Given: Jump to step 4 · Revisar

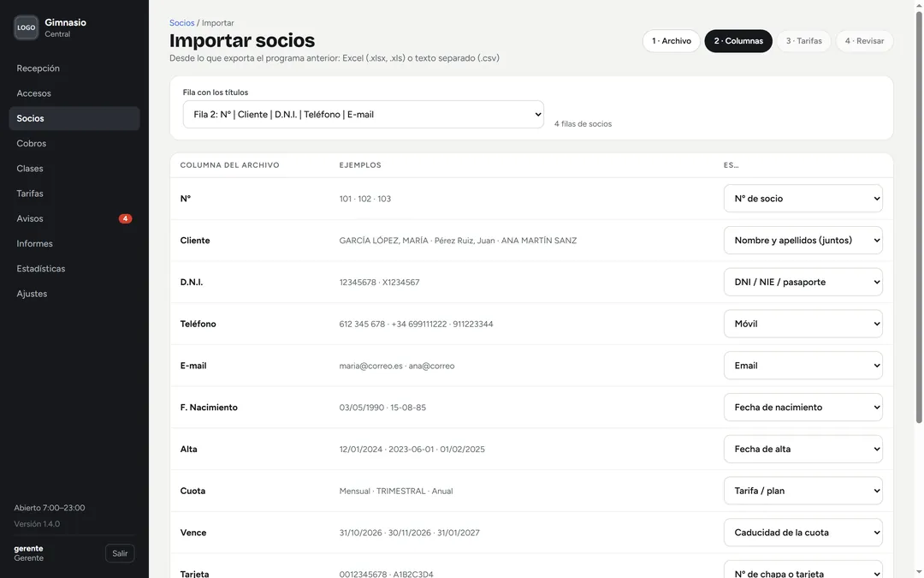Looking at the screenshot, I should [x=864, y=41].
